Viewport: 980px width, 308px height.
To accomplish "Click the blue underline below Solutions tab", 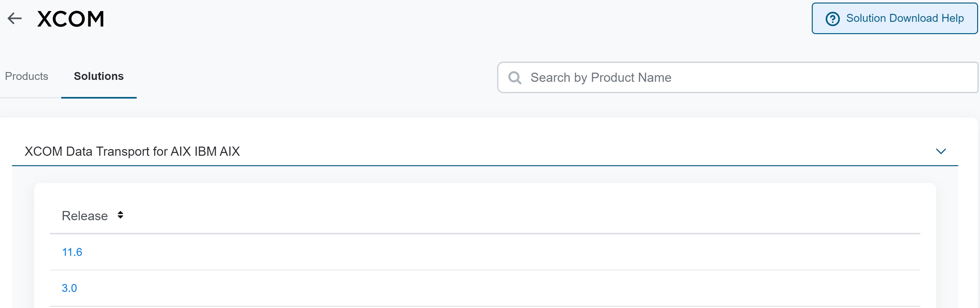I will click(98, 98).
